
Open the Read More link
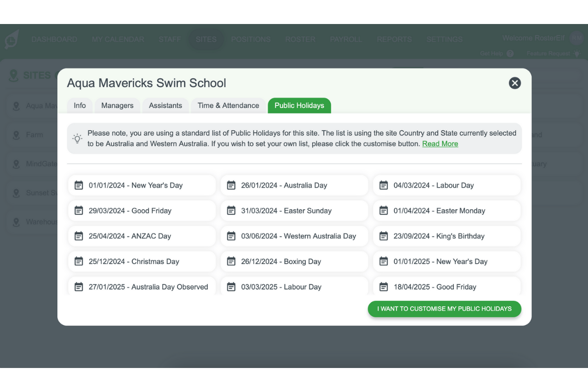[x=440, y=144]
